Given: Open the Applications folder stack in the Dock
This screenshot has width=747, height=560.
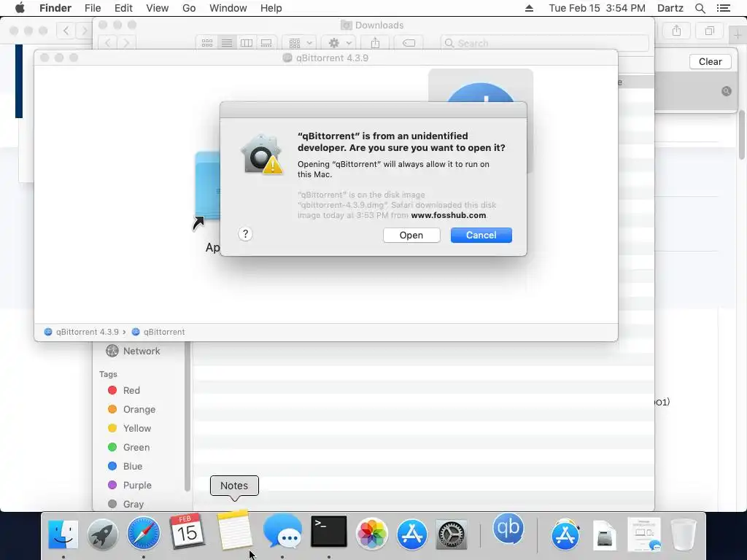Looking at the screenshot, I should pyautogui.click(x=565, y=534).
